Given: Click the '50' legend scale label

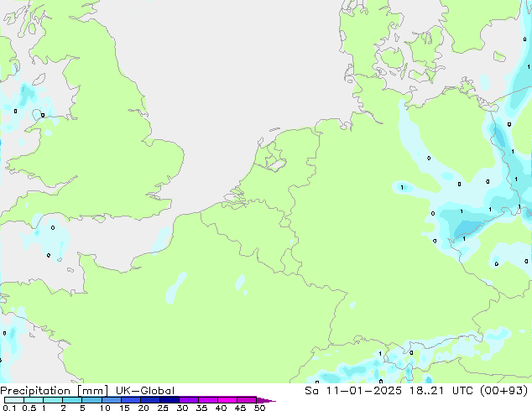Looking at the screenshot, I should (259, 408).
